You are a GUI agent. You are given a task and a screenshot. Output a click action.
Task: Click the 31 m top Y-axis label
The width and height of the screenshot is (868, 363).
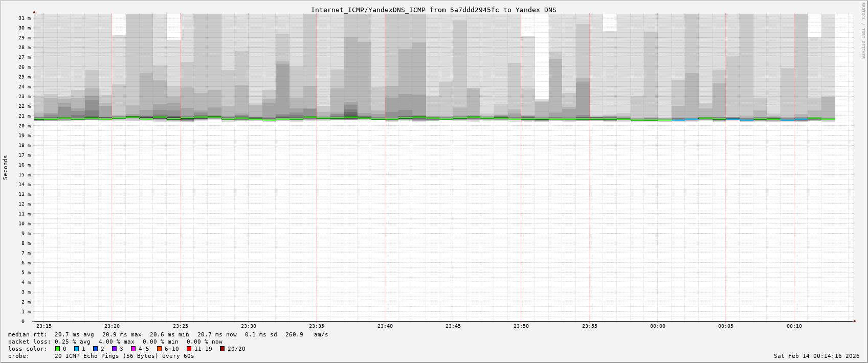tap(25, 18)
